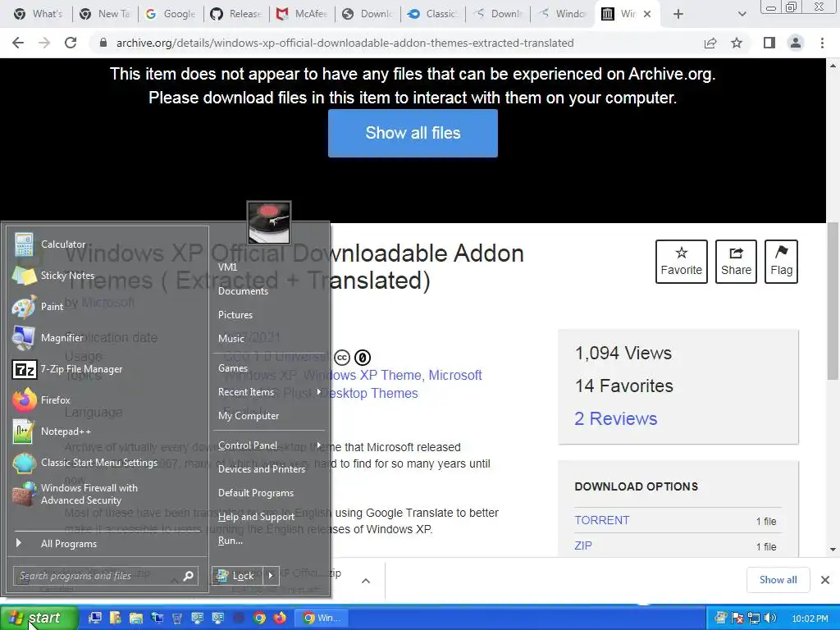840x630 pixels.
Task: Click the Favorite button
Action: pyautogui.click(x=682, y=262)
